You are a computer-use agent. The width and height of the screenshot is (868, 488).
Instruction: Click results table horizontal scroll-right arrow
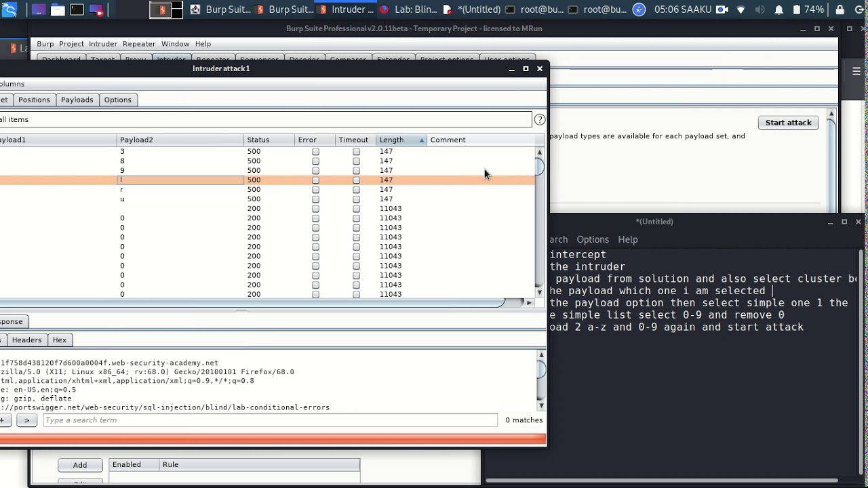click(x=529, y=302)
